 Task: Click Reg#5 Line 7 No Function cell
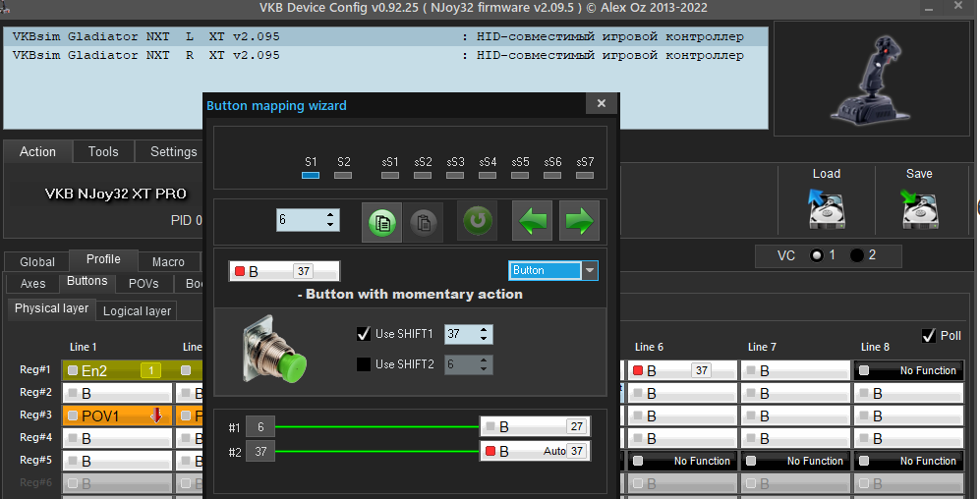(x=795, y=461)
